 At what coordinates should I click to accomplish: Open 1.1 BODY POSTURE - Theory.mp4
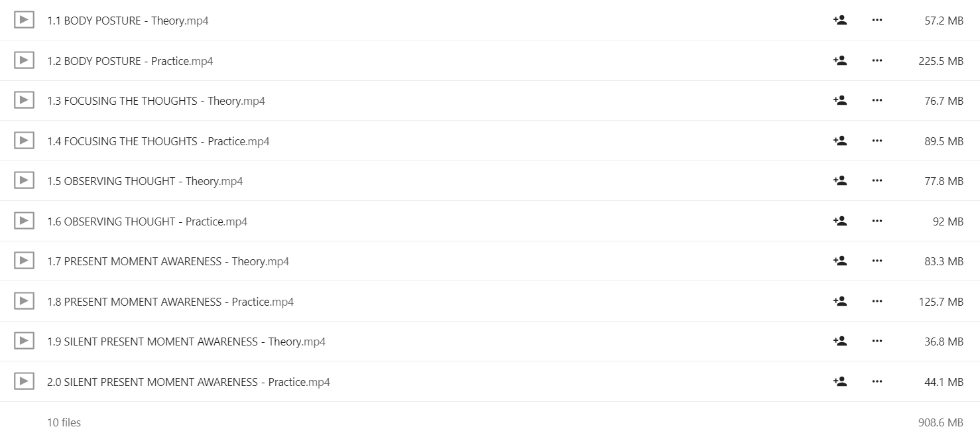[x=128, y=21]
